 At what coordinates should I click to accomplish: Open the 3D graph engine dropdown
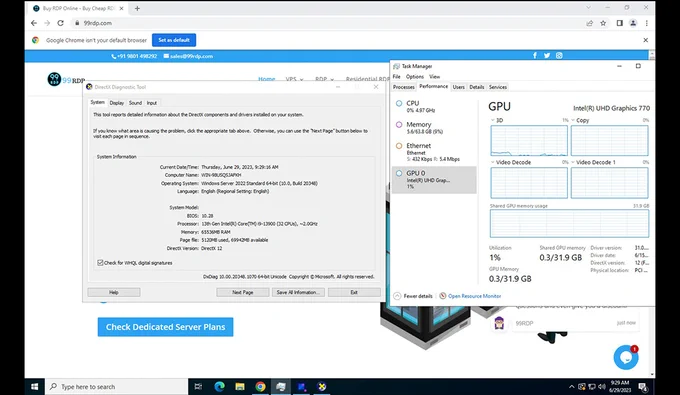click(493, 120)
